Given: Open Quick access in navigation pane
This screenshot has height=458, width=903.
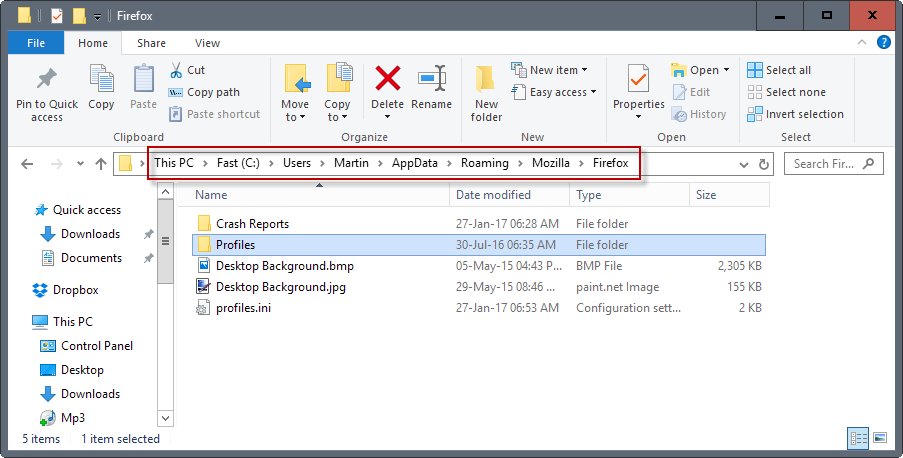Looking at the screenshot, I should click(78, 210).
